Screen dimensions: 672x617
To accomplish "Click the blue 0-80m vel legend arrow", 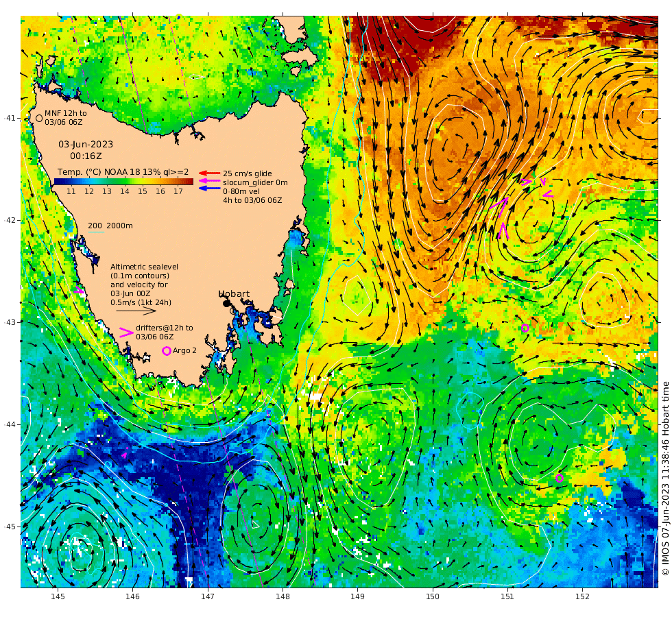I will 210,188.
